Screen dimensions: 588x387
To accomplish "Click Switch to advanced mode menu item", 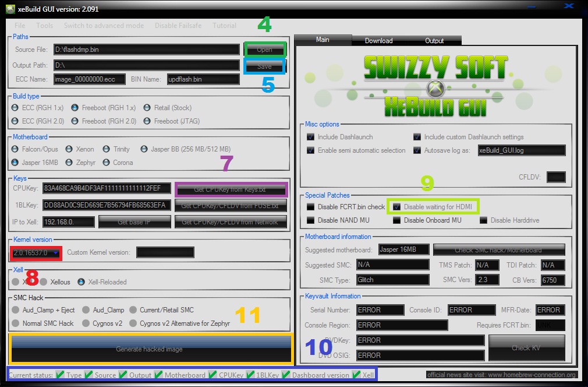I will [x=104, y=26].
